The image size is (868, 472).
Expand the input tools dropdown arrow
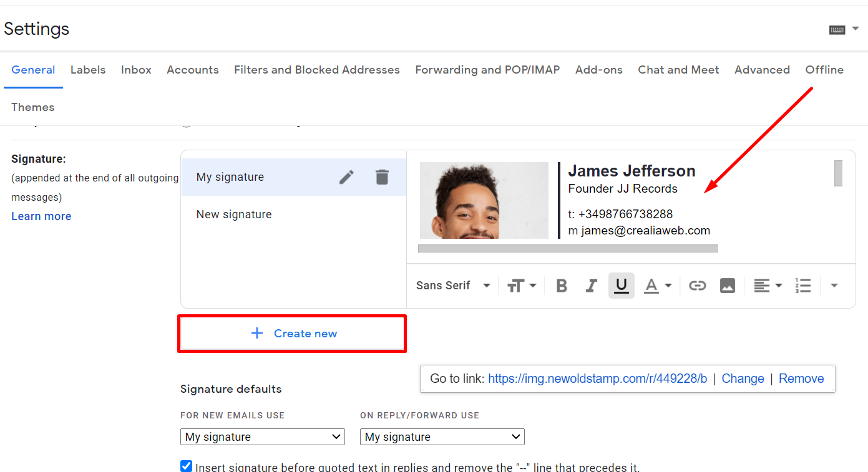(856, 29)
